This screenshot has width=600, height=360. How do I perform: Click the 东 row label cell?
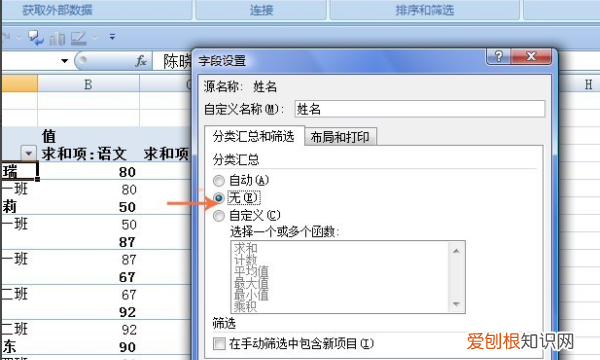tap(9, 347)
